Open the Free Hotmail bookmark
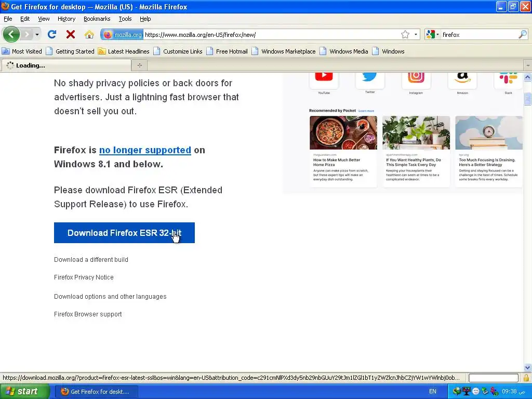The height and width of the screenshot is (399, 532). point(227,51)
